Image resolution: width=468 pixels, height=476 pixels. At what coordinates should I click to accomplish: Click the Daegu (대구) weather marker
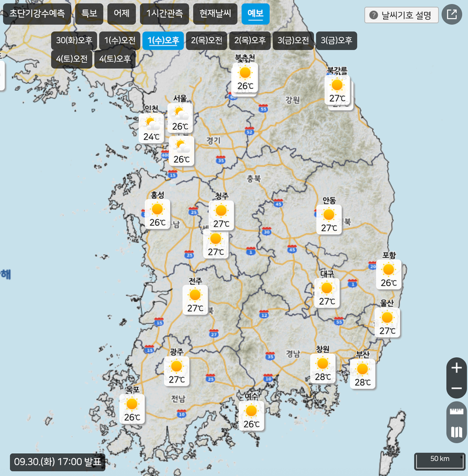326,288
